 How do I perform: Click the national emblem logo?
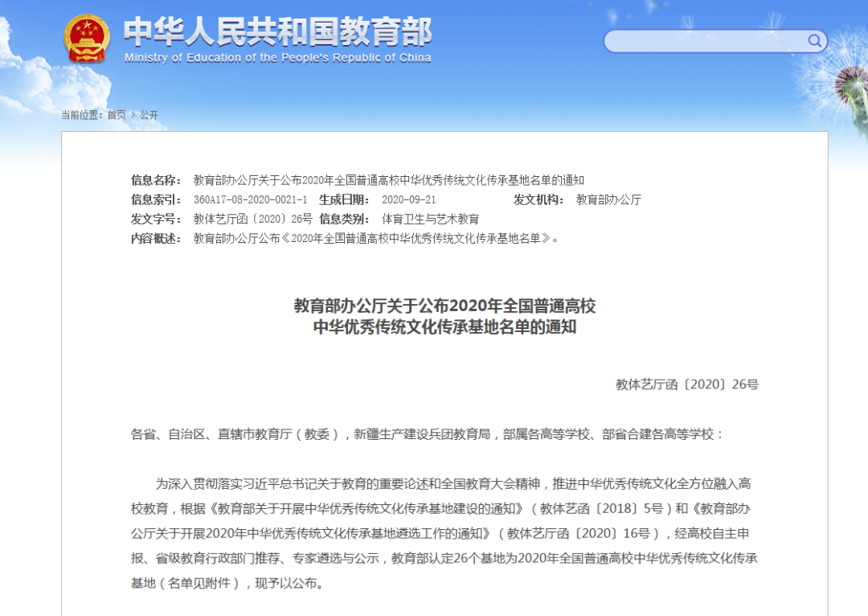point(87,38)
